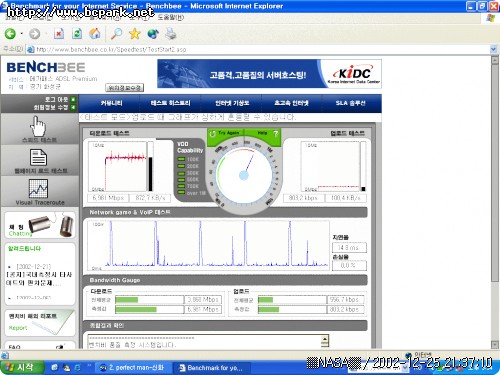500x375 pixels.
Task: Switch to the '2. perfect man-신화' taskbar button
Action: click(134, 368)
